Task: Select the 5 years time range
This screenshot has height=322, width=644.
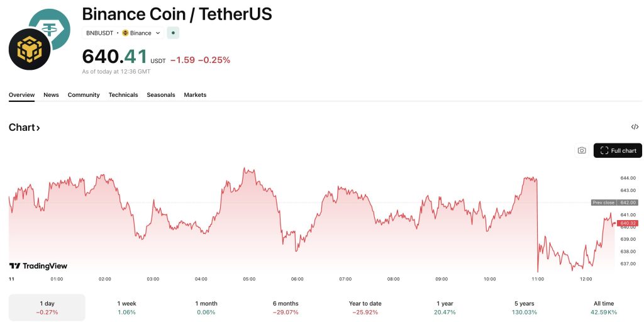Action: 524,308
